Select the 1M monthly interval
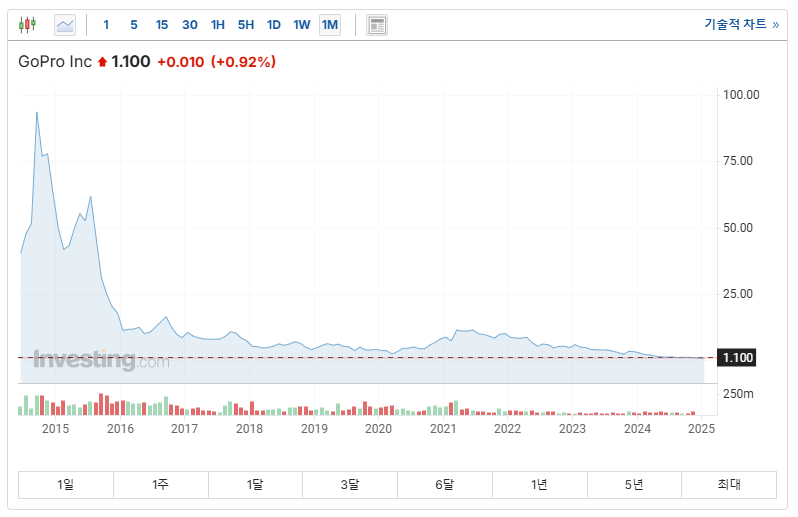The width and height of the screenshot is (798, 517). click(330, 25)
